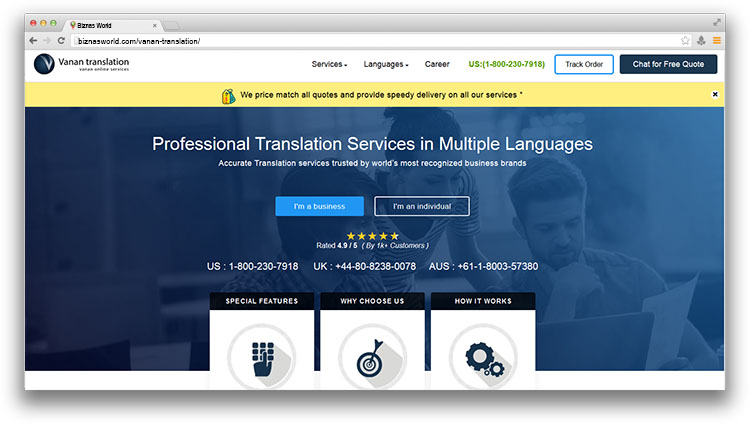750x425 pixels.
Task: Click AUS : +61-1-8003-57380 phone number
Action: 484,266
